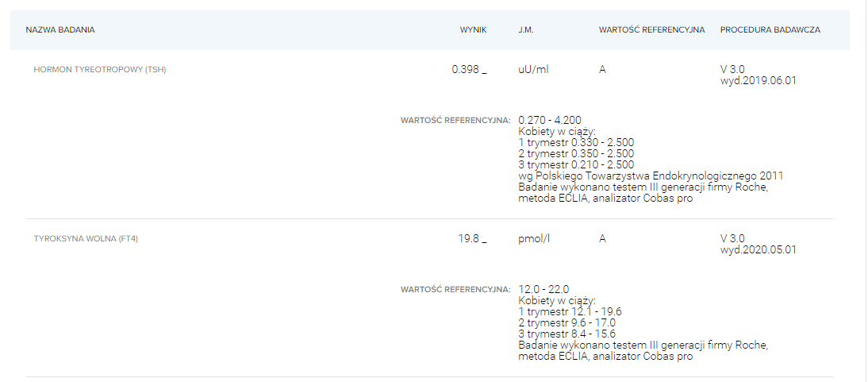Select the FT4 reference range 12.0 - 22.0
The height and width of the screenshot is (382, 868).
pos(543,289)
